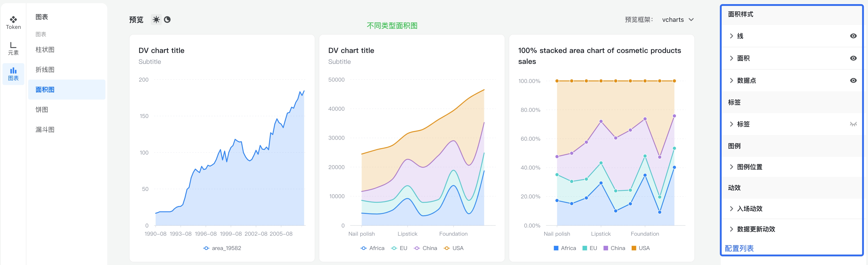This screenshot has width=868, height=265.
Task: Expand the 入场动效 settings row
Action: click(749, 209)
